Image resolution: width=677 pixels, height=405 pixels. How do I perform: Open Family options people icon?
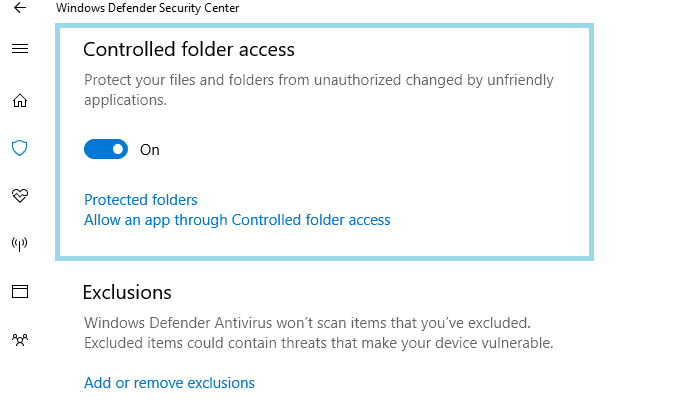(19, 340)
